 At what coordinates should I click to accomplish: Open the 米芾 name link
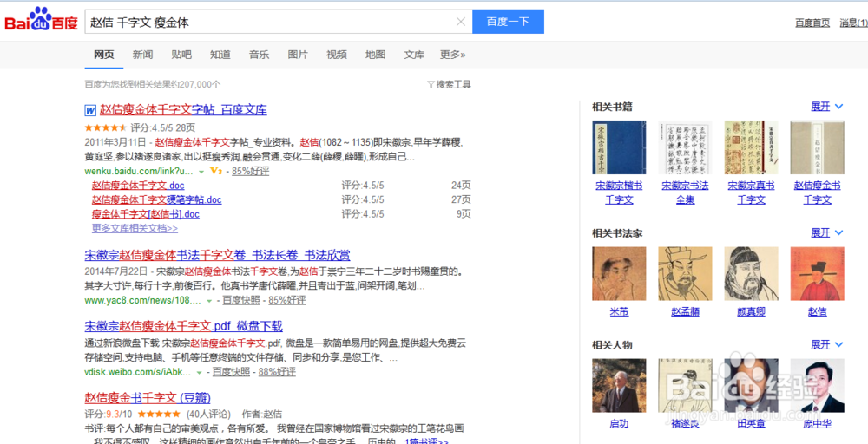(x=619, y=312)
